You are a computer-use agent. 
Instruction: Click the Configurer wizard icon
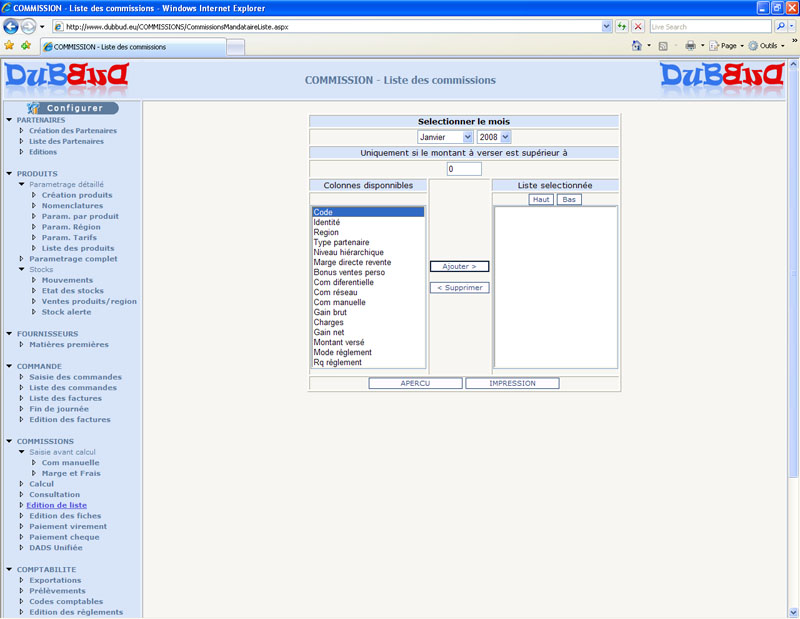pyautogui.click(x=34, y=107)
